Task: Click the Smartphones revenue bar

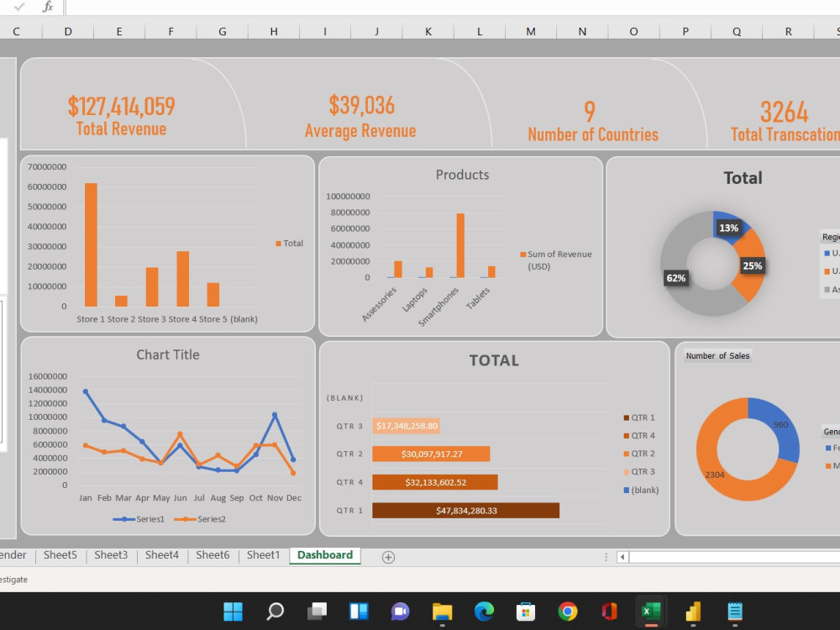Action: tap(460, 245)
